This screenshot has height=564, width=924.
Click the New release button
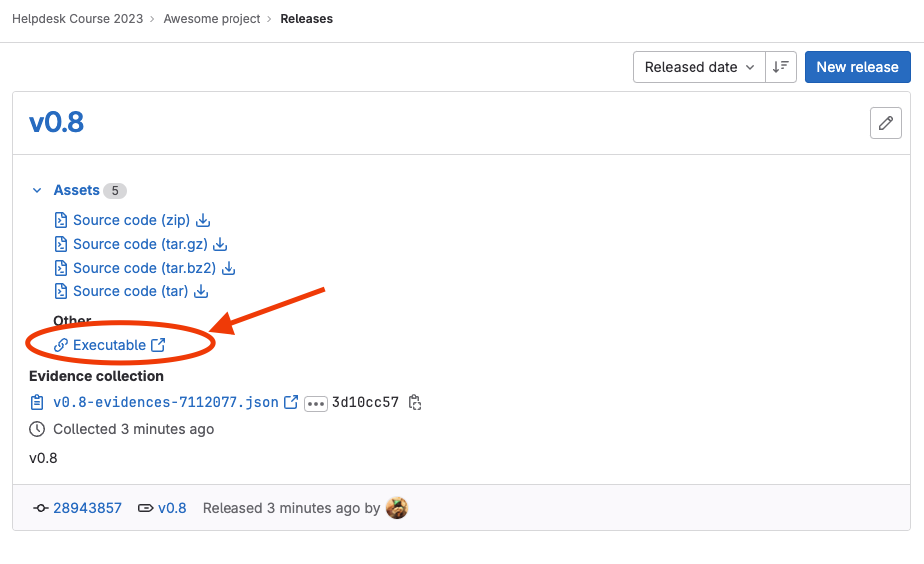(857, 67)
